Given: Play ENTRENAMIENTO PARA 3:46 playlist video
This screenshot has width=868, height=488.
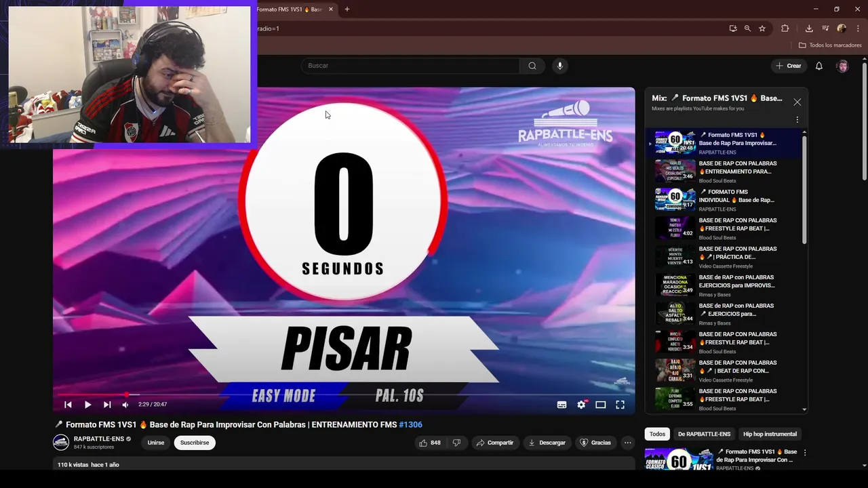Looking at the screenshot, I should (x=724, y=171).
